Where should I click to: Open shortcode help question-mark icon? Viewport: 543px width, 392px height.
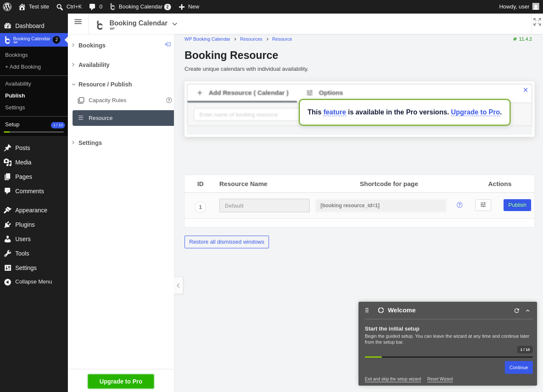(459, 205)
